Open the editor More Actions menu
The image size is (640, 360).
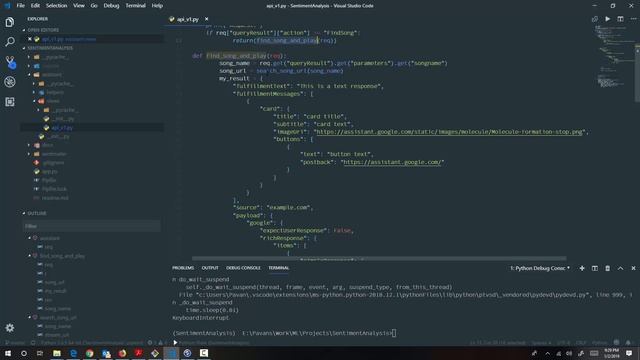coord(633,19)
